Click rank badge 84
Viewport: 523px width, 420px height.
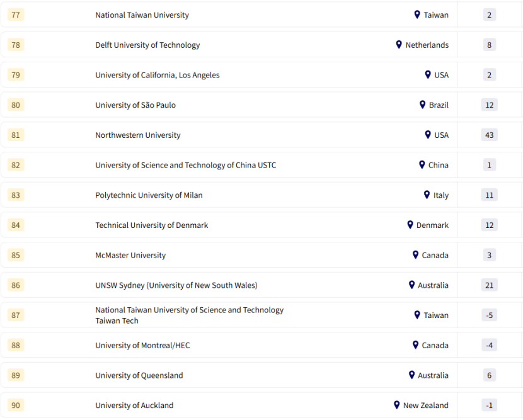(x=16, y=225)
